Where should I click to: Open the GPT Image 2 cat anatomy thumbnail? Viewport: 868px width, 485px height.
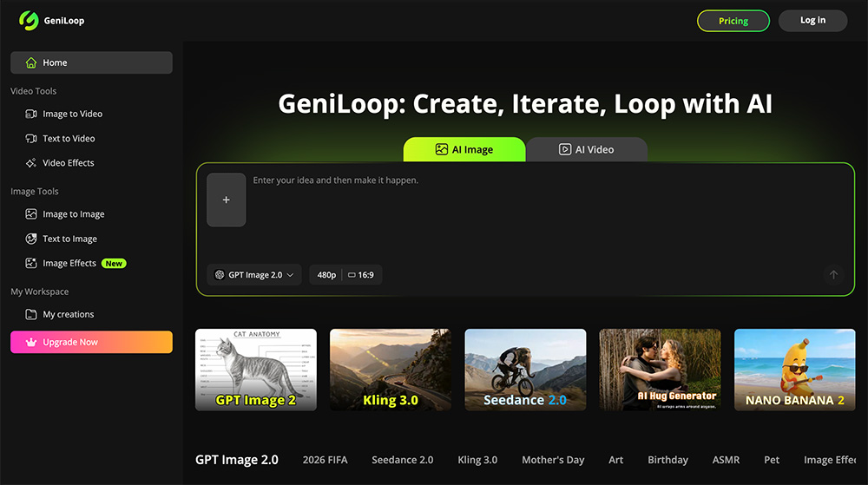[x=256, y=370]
